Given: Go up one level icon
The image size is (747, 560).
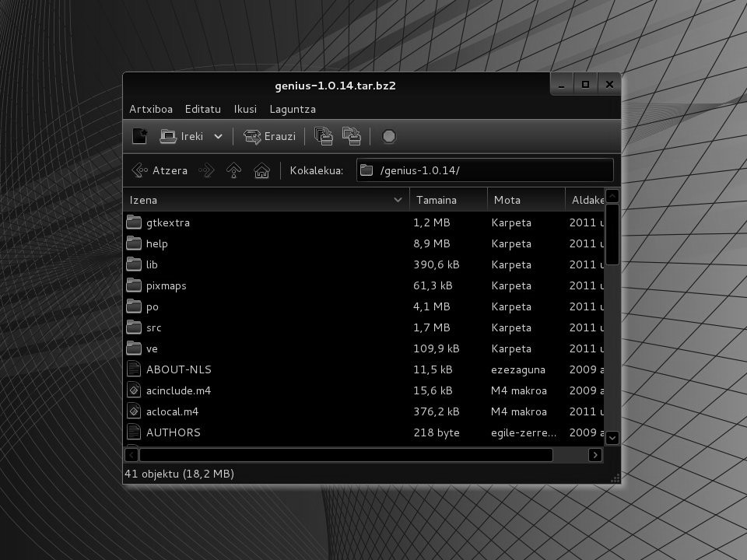Looking at the screenshot, I should click(x=234, y=170).
